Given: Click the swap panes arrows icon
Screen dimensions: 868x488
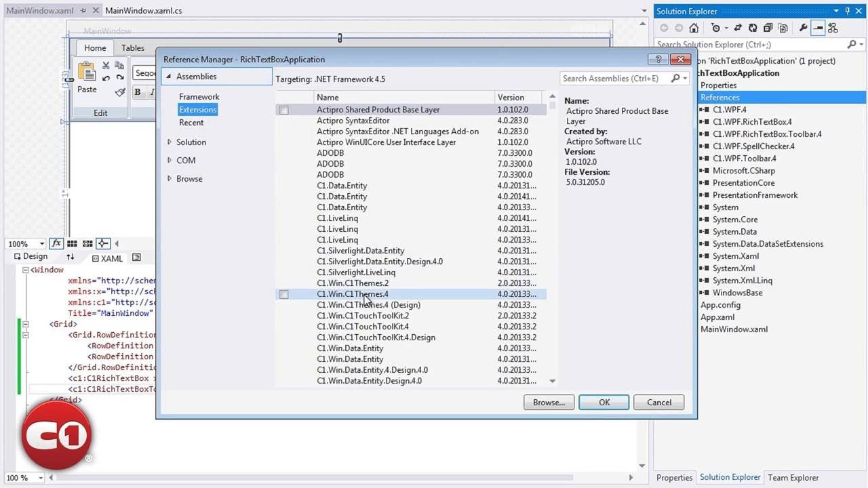Looking at the screenshot, I should (x=70, y=258).
